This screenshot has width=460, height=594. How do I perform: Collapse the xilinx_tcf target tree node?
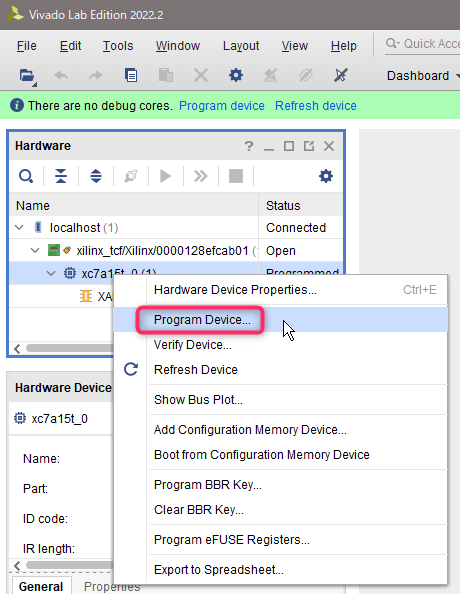[35, 250]
